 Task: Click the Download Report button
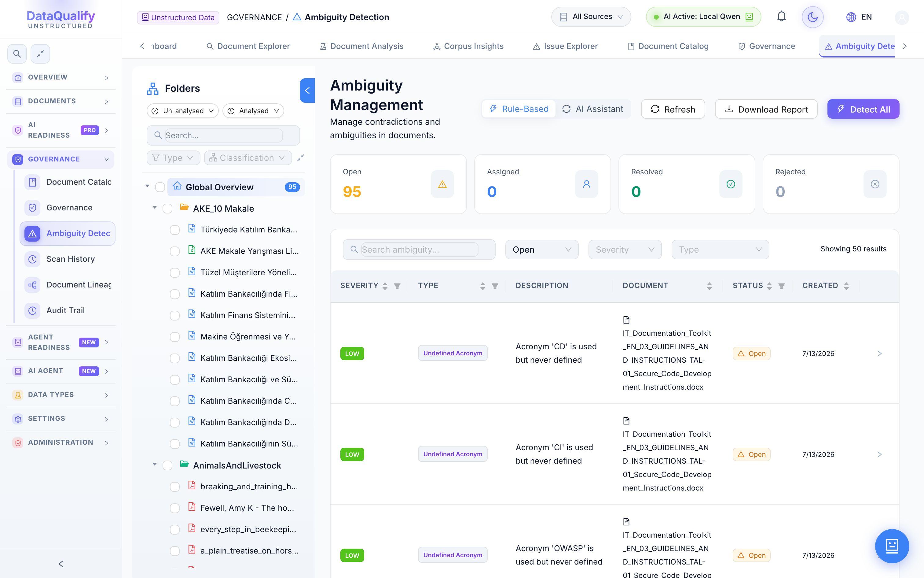[x=766, y=109]
